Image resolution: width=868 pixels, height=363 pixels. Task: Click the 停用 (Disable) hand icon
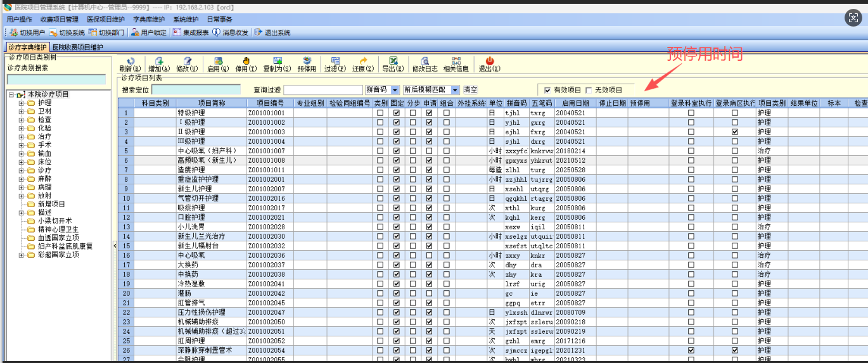[246, 61]
